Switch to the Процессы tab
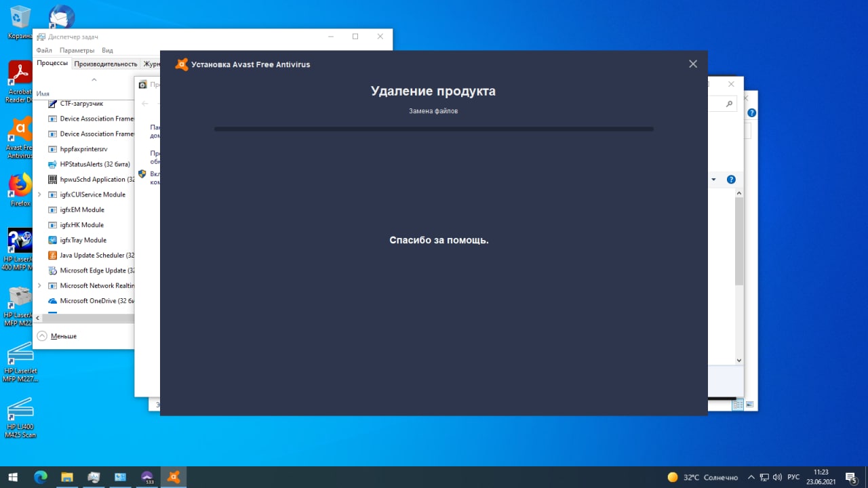868x488 pixels. (x=52, y=64)
